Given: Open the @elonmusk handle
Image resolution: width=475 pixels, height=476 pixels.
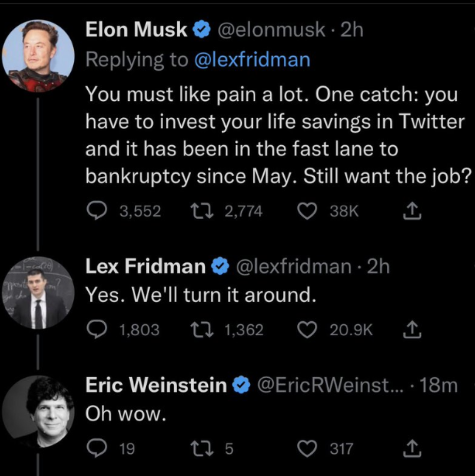Looking at the screenshot, I should tap(271, 29).
